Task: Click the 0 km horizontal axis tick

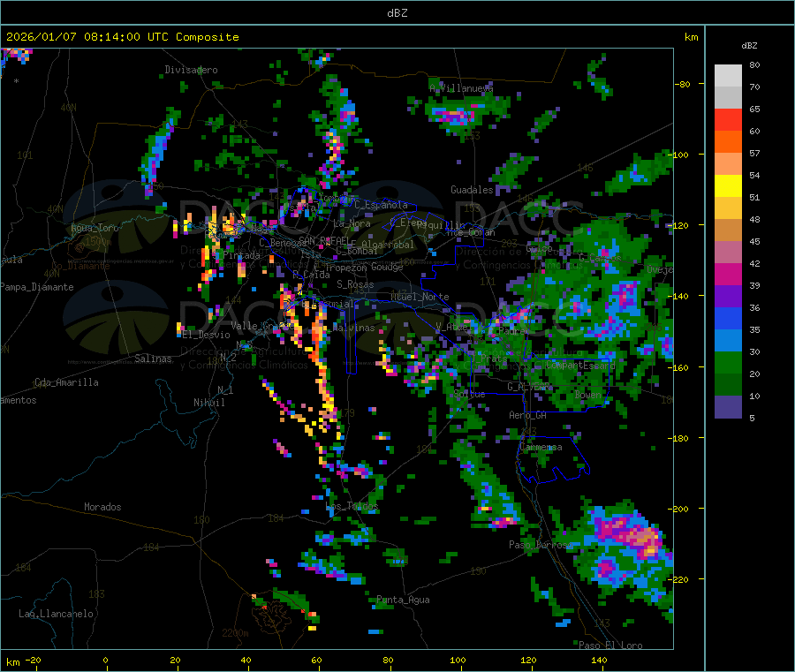Action: [105, 661]
